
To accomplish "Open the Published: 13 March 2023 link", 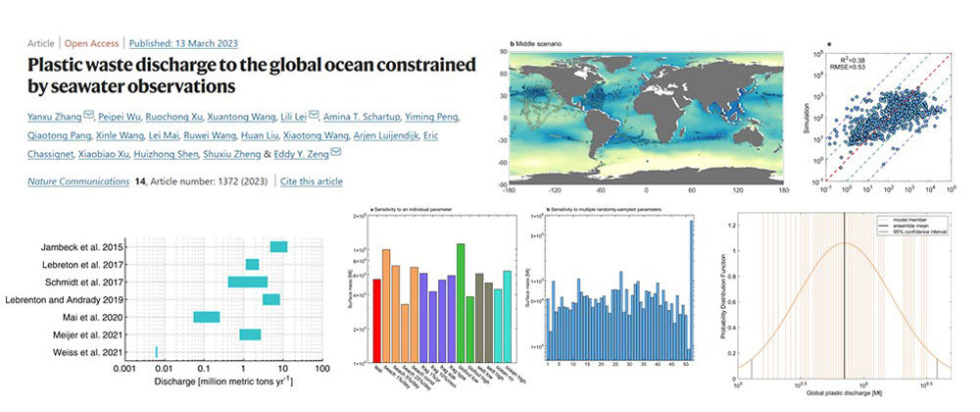I will click(183, 43).
